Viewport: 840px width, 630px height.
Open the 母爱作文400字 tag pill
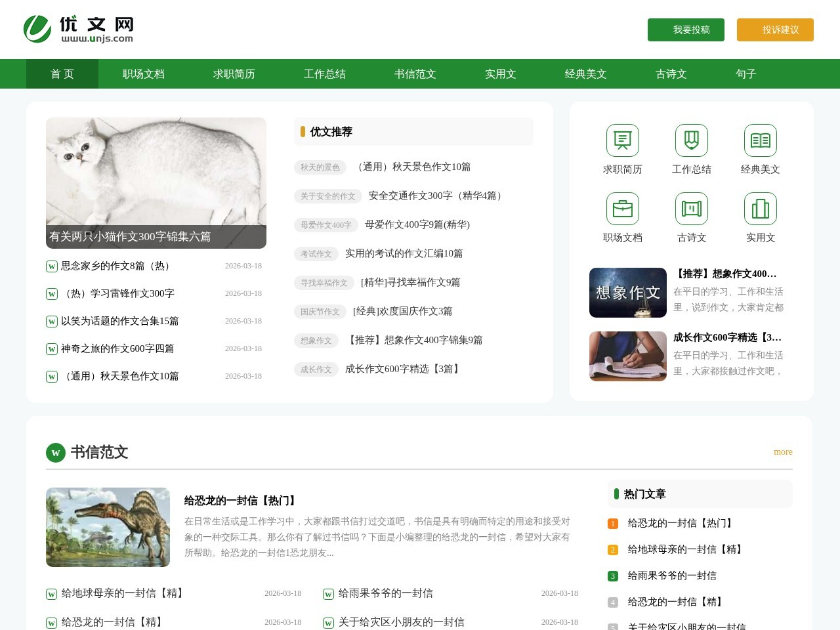[x=326, y=225]
